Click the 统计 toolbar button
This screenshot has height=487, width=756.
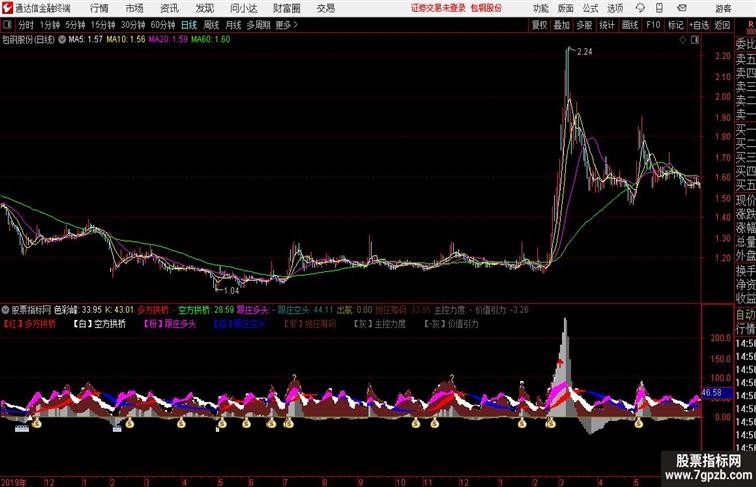607,25
